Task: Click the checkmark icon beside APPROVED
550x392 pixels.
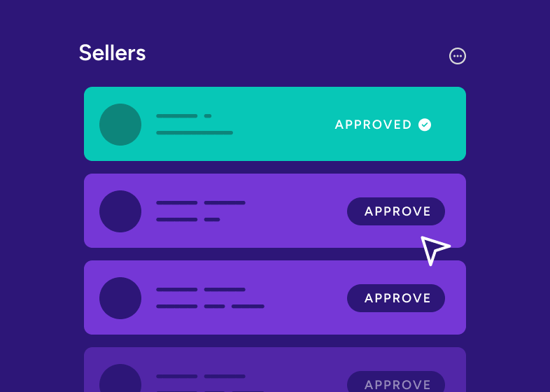Action: [425, 125]
